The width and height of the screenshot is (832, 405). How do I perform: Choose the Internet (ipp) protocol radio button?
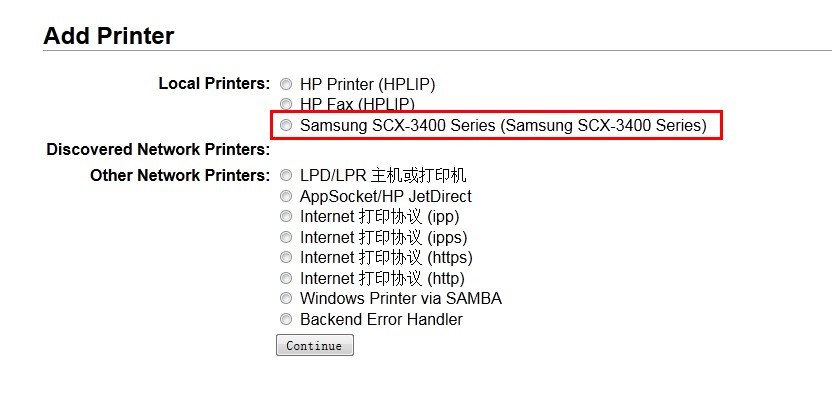click(x=286, y=217)
